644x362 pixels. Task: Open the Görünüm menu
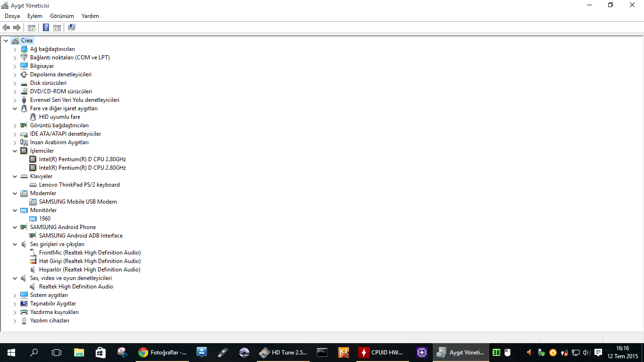coord(62,16)
